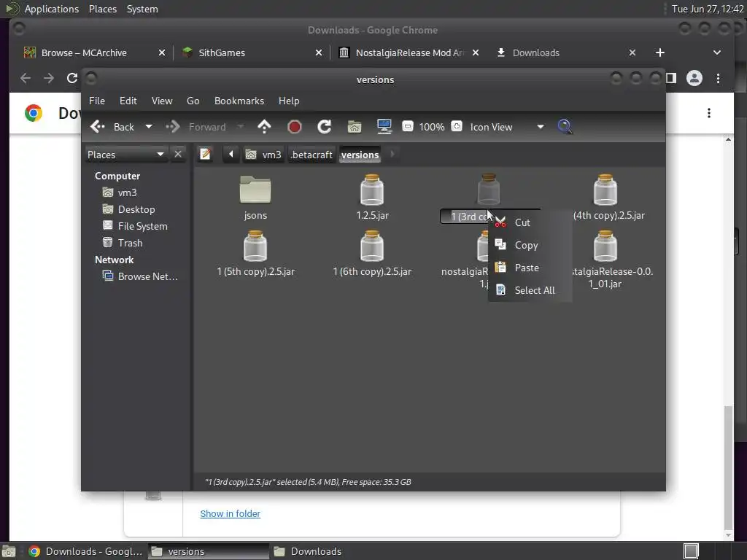Click the 1 (3rd copy) rename field
Viewport: 747px width, 560px height.
pos(465,217)
